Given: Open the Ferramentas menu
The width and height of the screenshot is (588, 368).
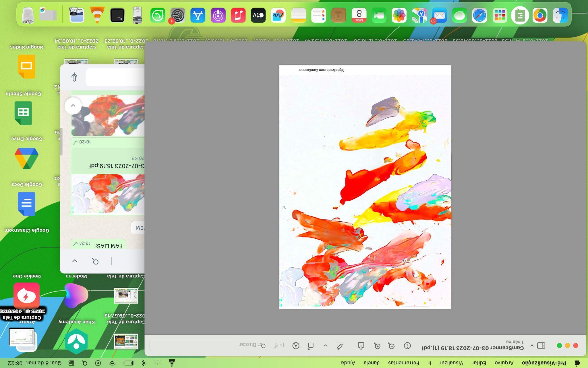Looking at the screenshot, I should pos(403,363).
